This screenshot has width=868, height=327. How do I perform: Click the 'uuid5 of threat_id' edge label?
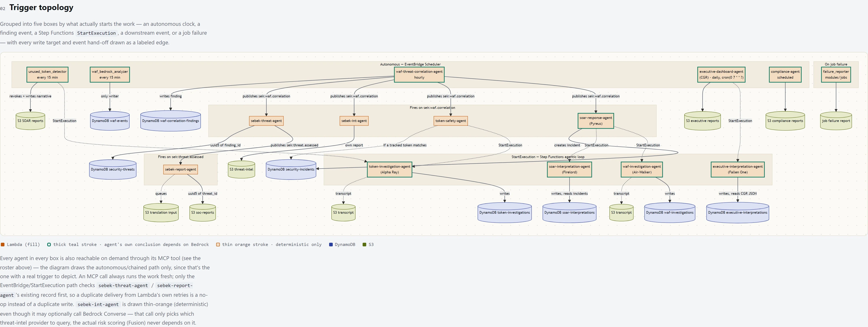202,194
